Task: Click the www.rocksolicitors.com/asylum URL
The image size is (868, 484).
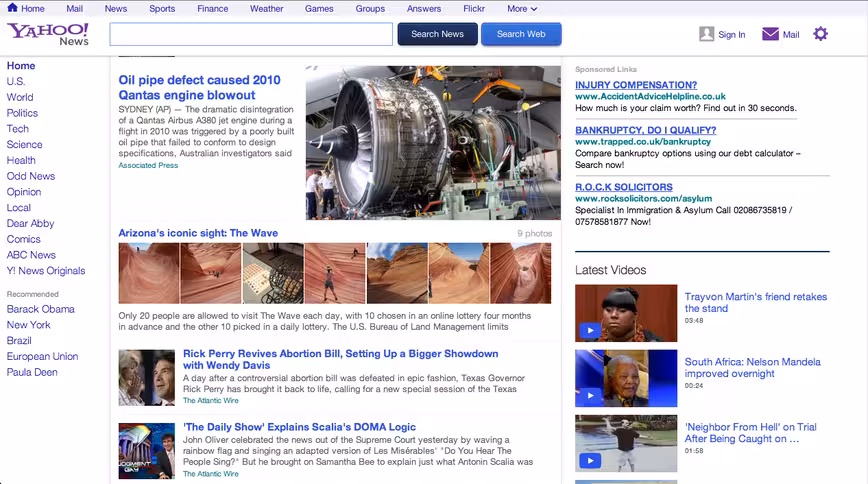Action: [643, 199]
